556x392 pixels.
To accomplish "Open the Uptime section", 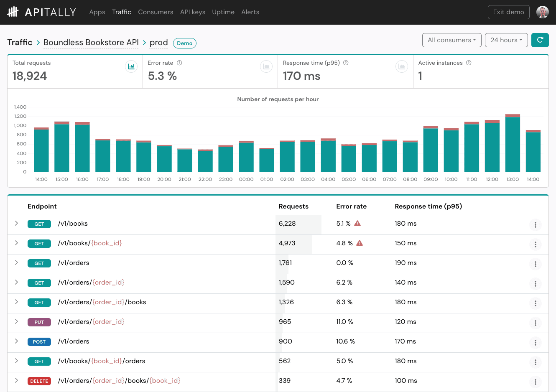I will pos(223,12).
